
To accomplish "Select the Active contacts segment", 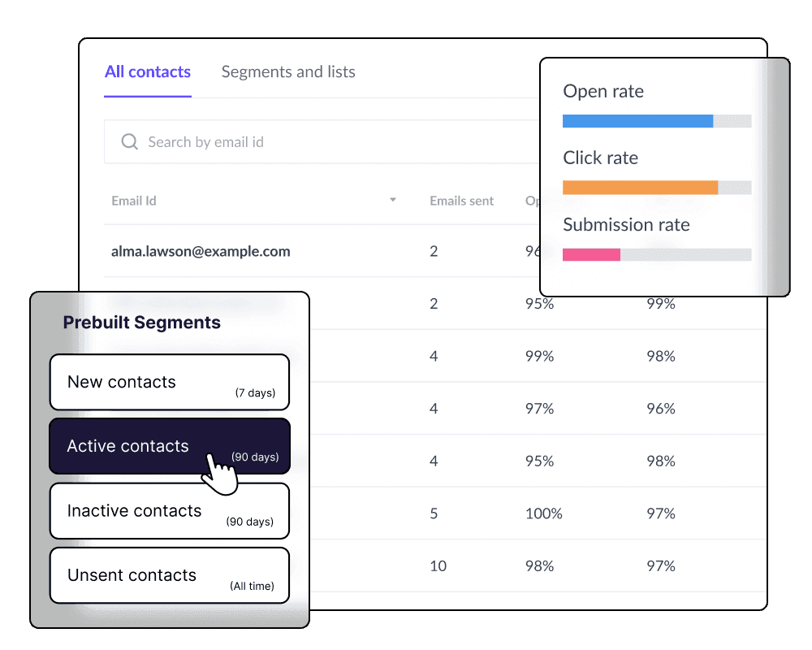I will click(x=170, y=446).
